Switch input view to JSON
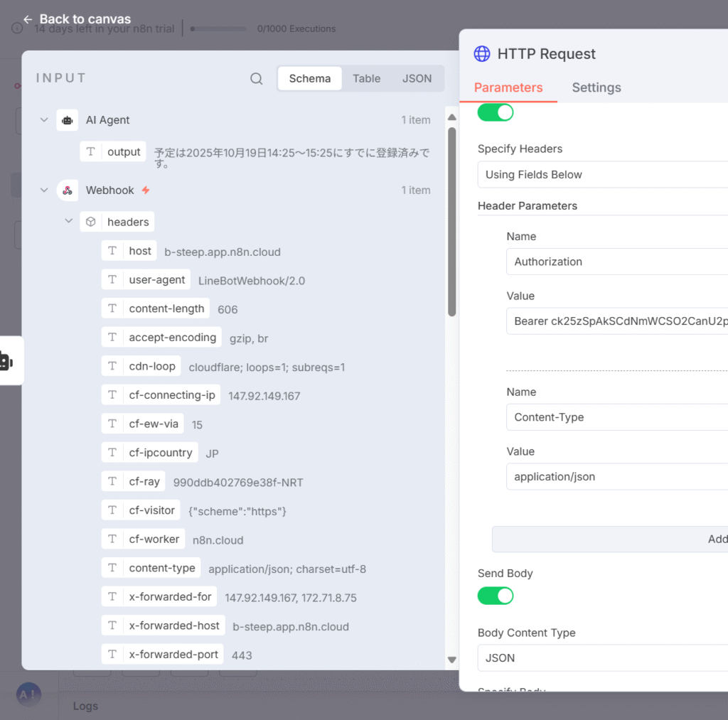Image resolution: width=728 pixels, height=720 pixels. [x=417, y=79]
